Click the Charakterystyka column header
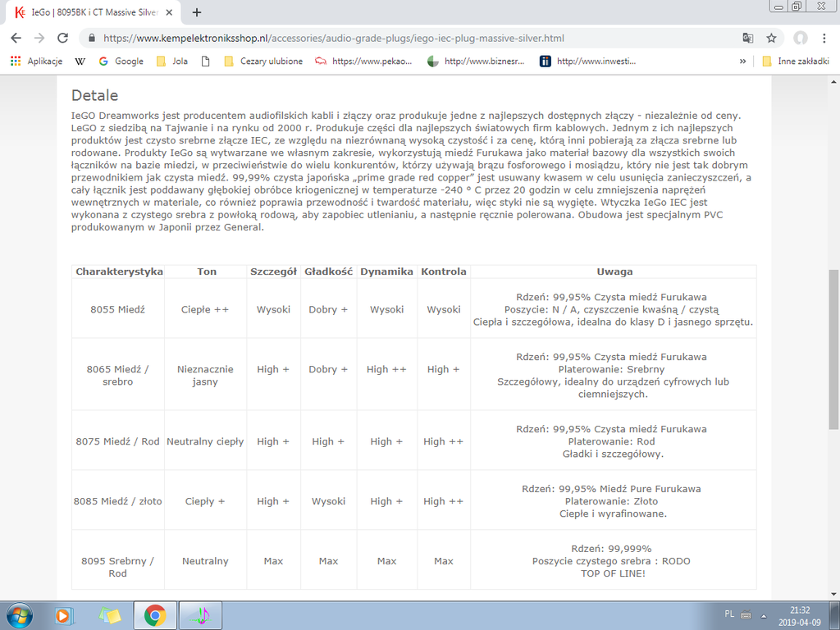The height and width of the screenshot is (630, 840). coord(119,272)
